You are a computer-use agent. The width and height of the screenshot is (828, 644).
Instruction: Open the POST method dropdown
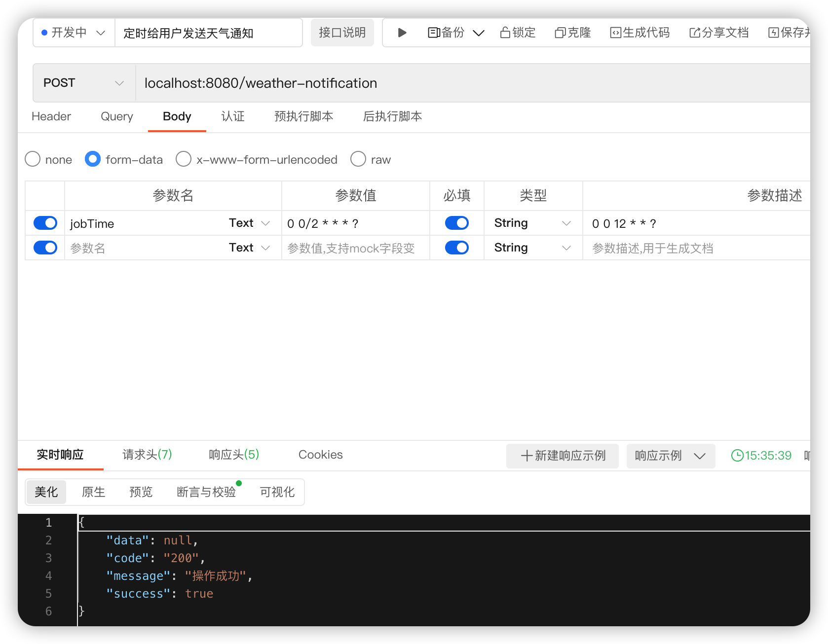click(84, 83)
